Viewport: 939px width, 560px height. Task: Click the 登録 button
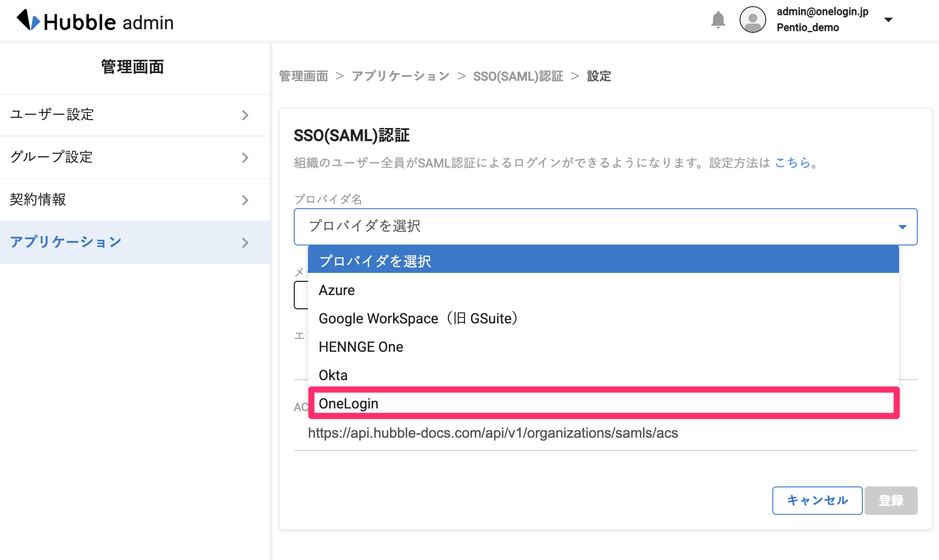(891, 501)
